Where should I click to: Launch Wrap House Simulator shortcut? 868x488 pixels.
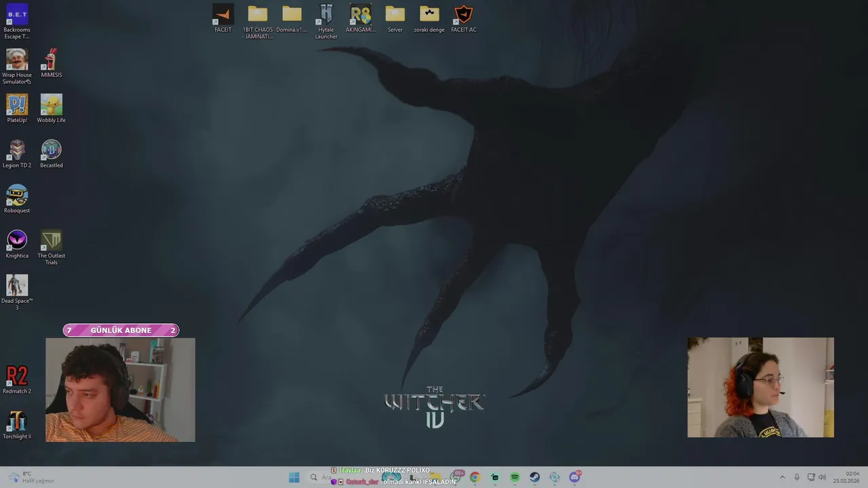pyautogui.click(x=17, y=66)
